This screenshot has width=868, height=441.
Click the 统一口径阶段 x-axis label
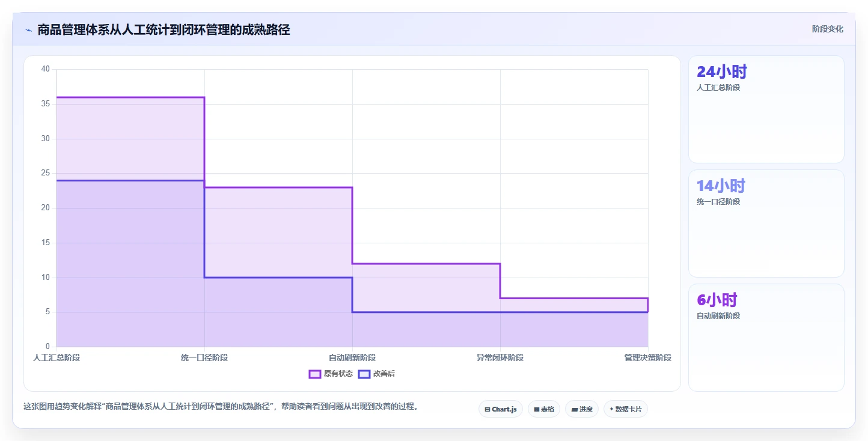click(204, 357)
